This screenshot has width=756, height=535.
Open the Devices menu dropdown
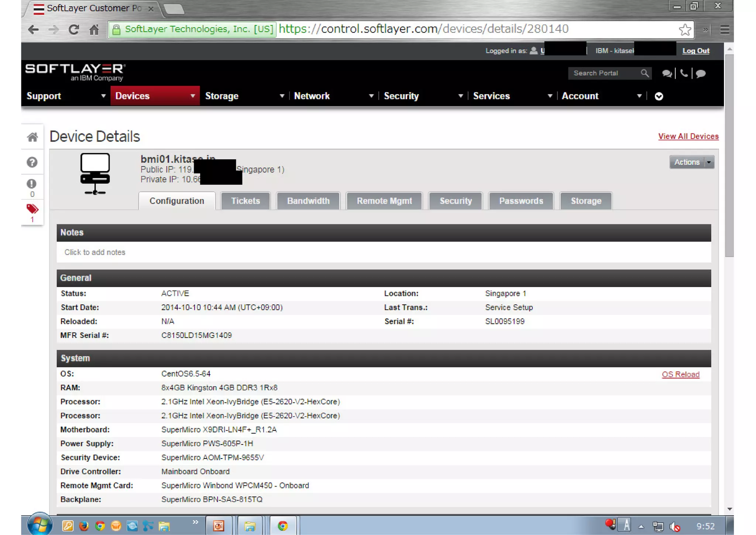[x=155, y=96]
